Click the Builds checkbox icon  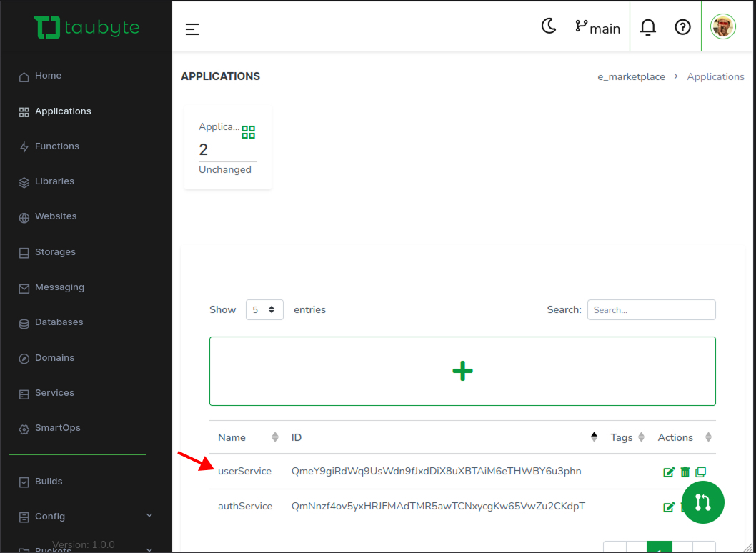tap(24, 482)
